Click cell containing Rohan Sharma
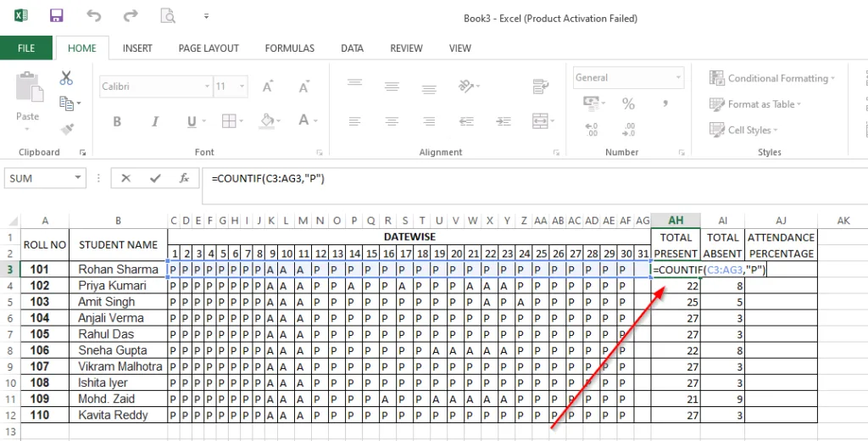 tap(118, 270)
